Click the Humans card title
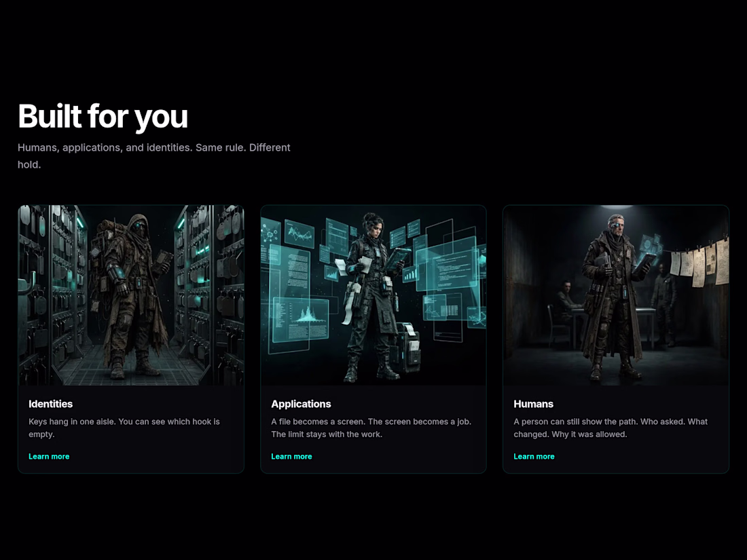 coord(534,404)
